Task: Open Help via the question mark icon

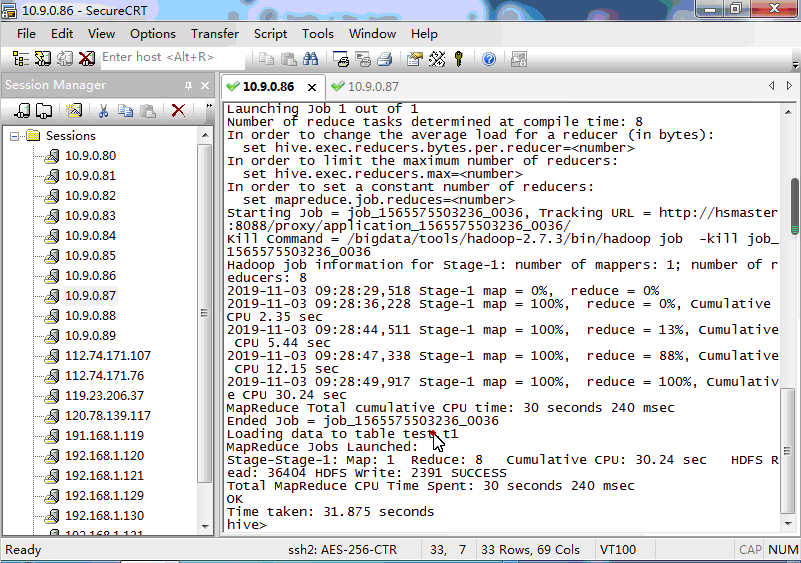Action: coord(489,58)
